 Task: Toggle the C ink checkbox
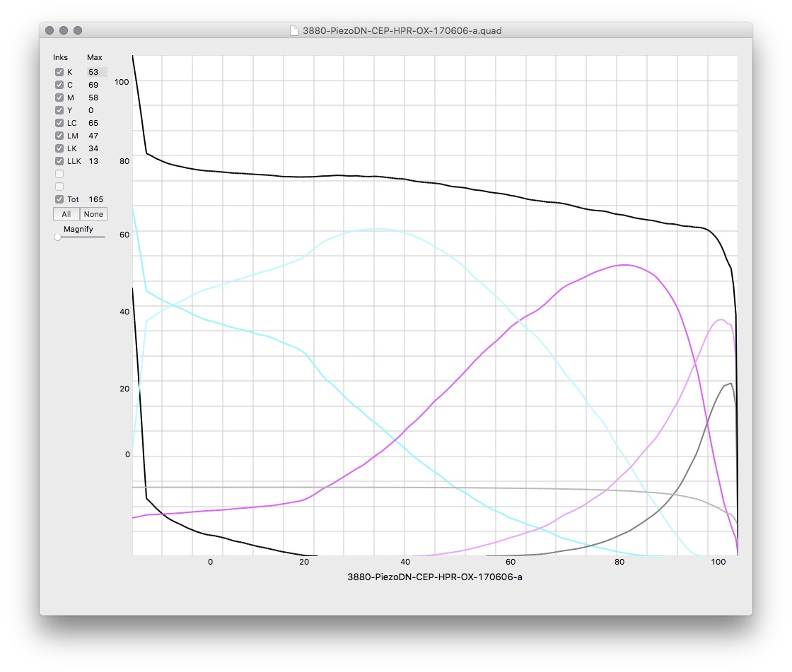[x=59, y=85]
